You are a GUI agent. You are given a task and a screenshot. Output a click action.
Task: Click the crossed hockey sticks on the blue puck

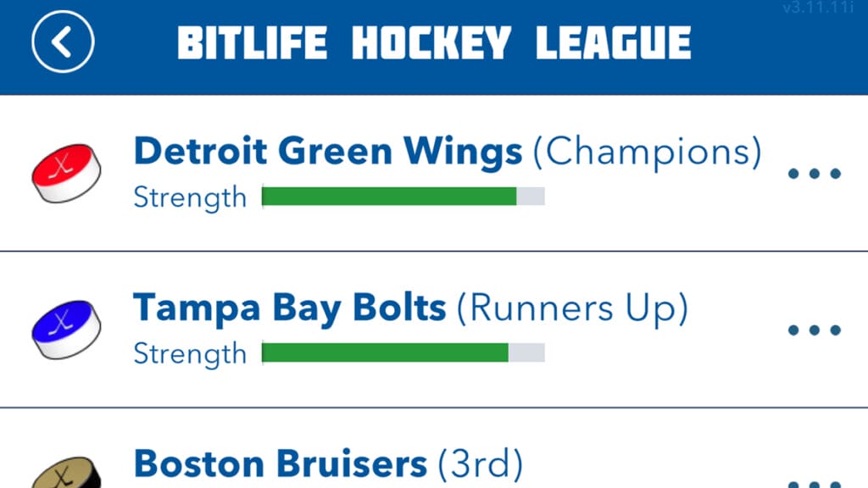coord(63,324)
